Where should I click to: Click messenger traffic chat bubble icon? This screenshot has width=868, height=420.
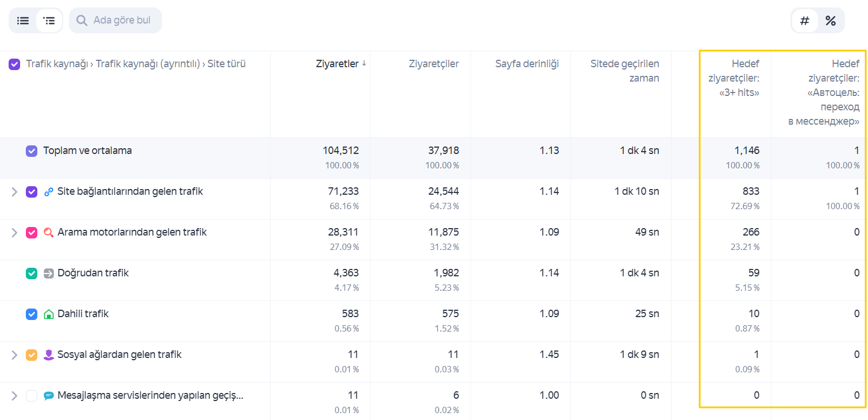[49, 396]
